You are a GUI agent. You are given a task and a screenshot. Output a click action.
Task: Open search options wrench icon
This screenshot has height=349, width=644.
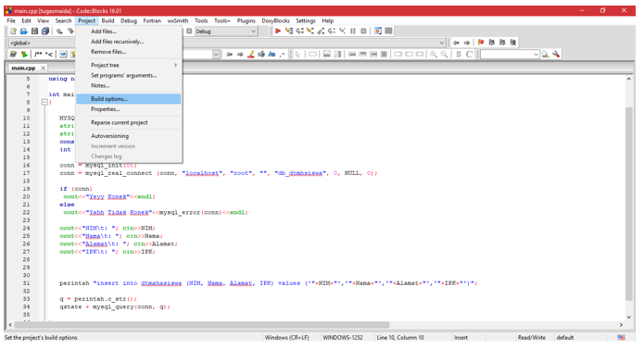click(x=556, y=54)
